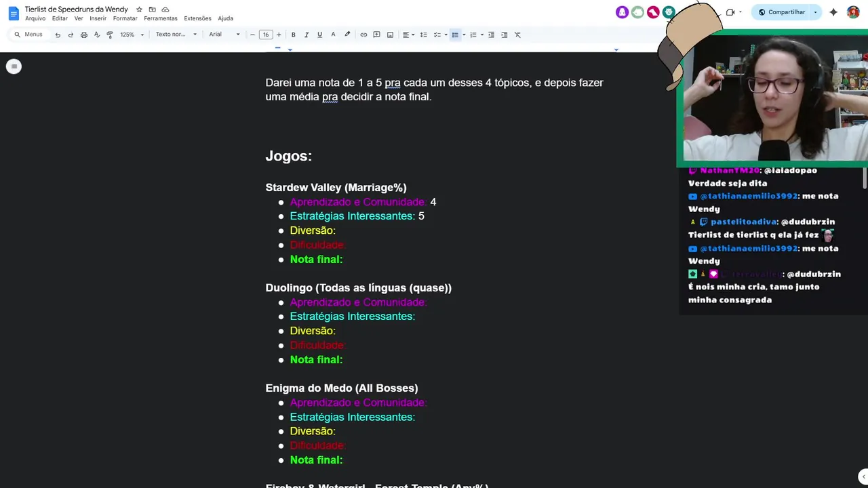Open the Gemini sparkle icon
Image resolution: width=868 pixels, height=488 pixels.
[833, 12]
